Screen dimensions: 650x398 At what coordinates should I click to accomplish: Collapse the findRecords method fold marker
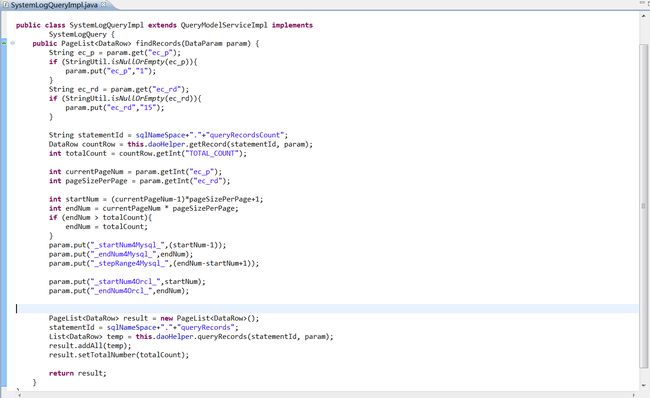tap(13, 43)
